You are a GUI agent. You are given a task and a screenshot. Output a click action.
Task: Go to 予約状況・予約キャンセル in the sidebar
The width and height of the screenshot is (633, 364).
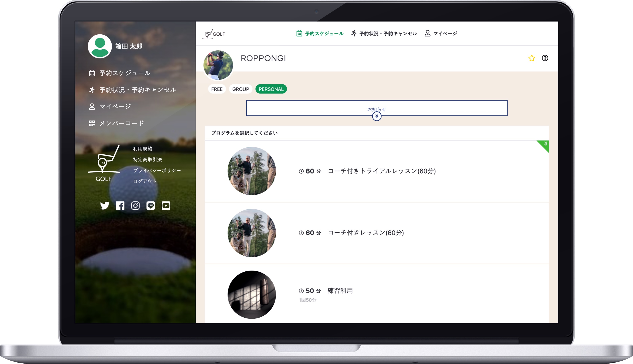(133, 90)
